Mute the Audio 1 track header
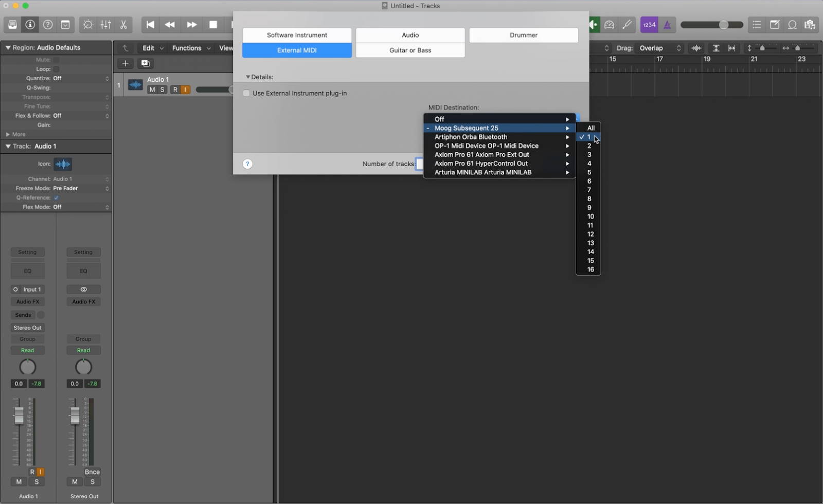823x504 pixels. tap(152, 89)
